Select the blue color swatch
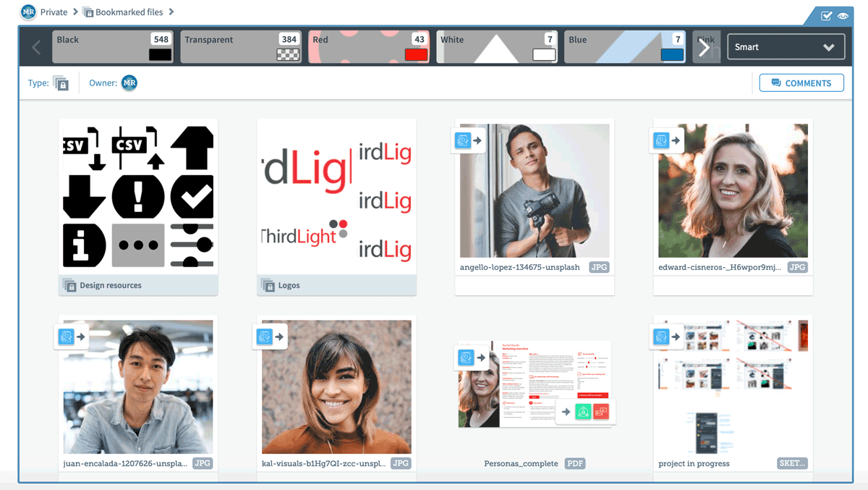868x490 pixels. click(x=672, y=54)
